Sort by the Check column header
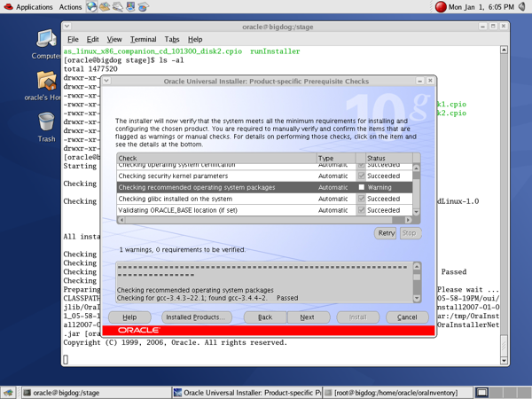 (216, 158)
